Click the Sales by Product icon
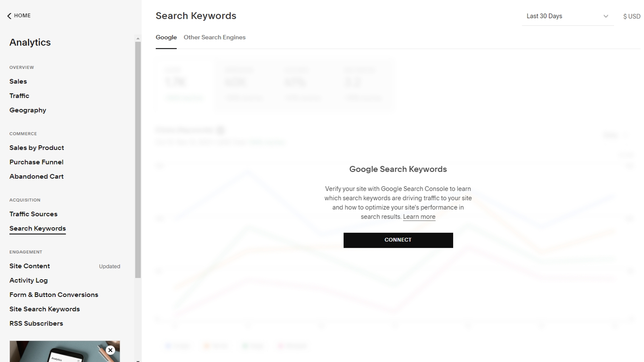Image resolution: width=644 pixels, height=362 pixels. pyautogui.click(x=37, y=147)
